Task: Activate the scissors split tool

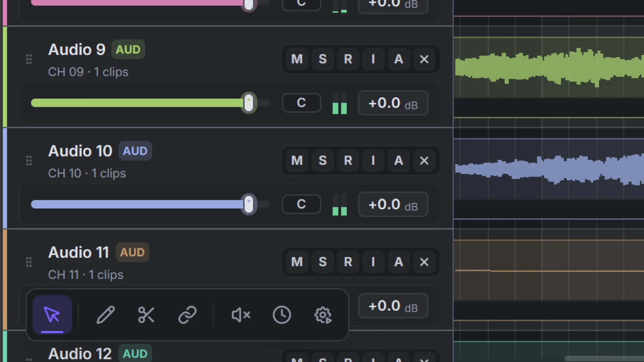Action: 146,314
